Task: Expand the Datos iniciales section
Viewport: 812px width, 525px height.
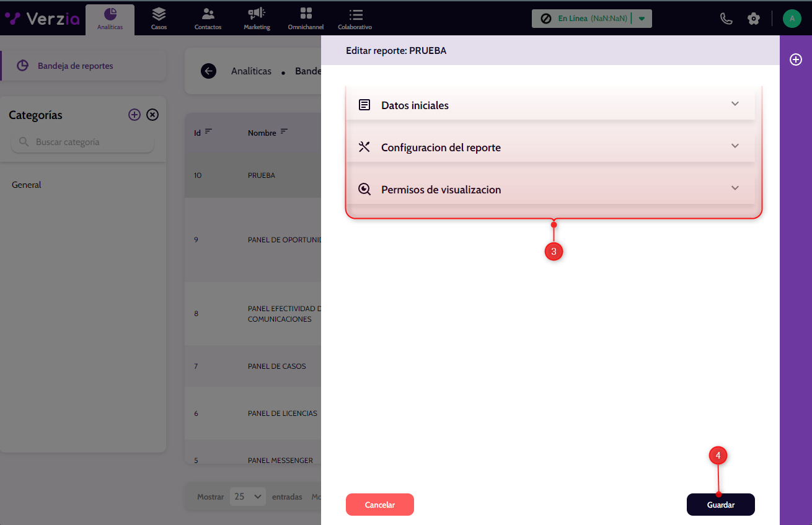Action: [550, 105]
